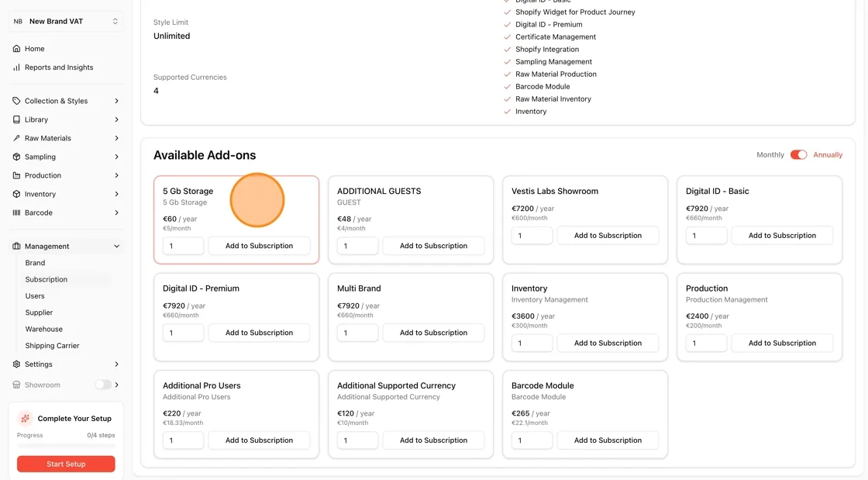Image resolution: width=868 pixels, height=480 pixels.
Task: Click quantity field for Additional Pro Users
Action: pyautogui.click(x=183, y=440)
